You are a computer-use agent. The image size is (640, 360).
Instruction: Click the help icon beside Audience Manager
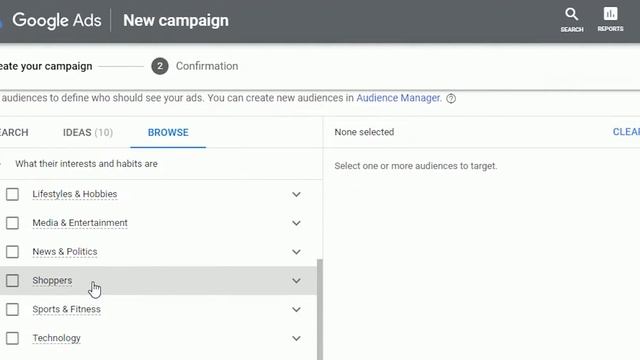[x=451, y=98]
